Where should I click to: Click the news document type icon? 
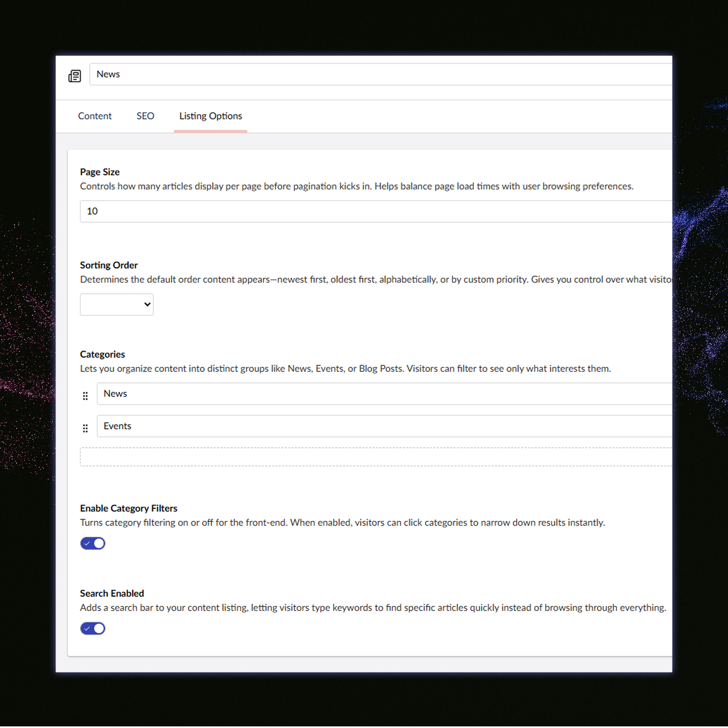click(x=75, y=76)
